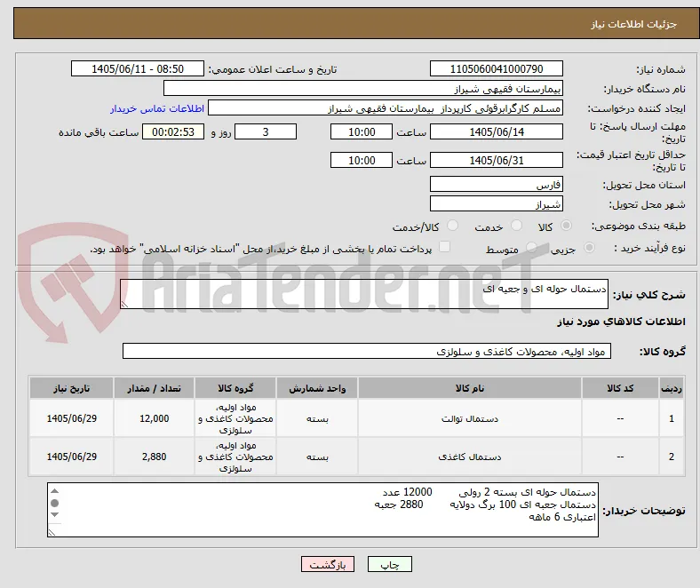Click the buyer notes text area
Image resolution: width=700 pixels, height=588 pixels.
pos(322,510)
